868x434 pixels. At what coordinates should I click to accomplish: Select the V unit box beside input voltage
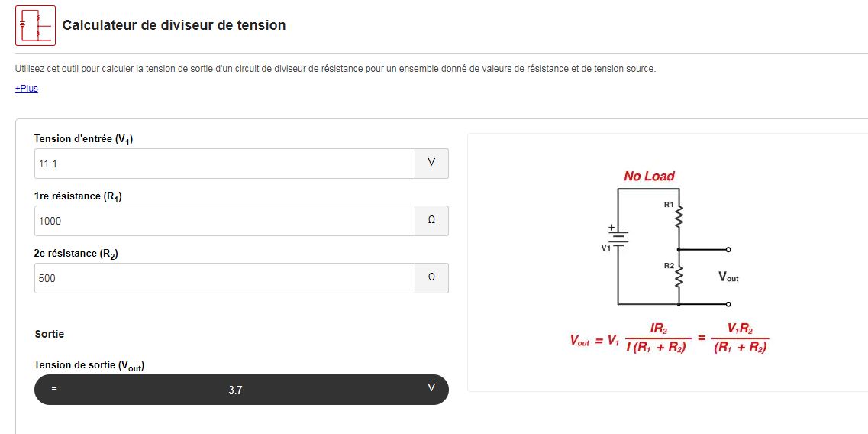(431, 164)
